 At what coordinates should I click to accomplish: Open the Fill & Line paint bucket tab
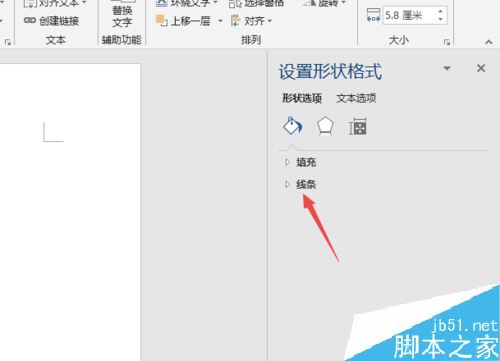pos(292,126)
